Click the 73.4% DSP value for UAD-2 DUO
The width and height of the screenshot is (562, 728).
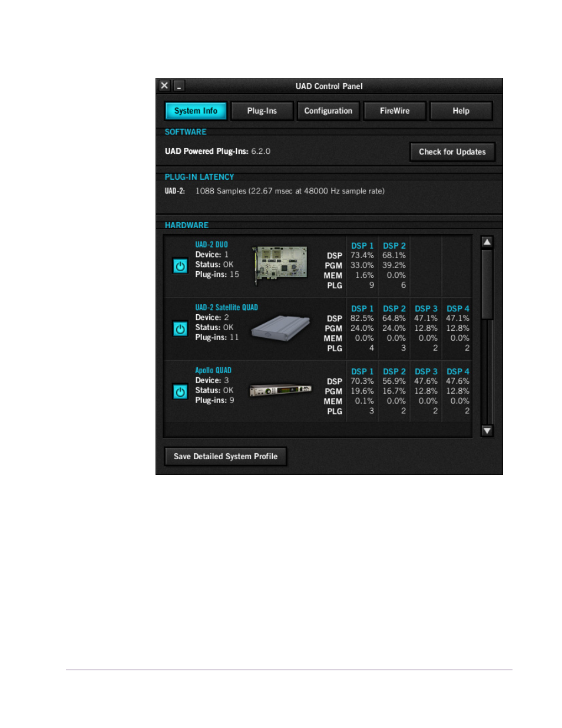362,255
